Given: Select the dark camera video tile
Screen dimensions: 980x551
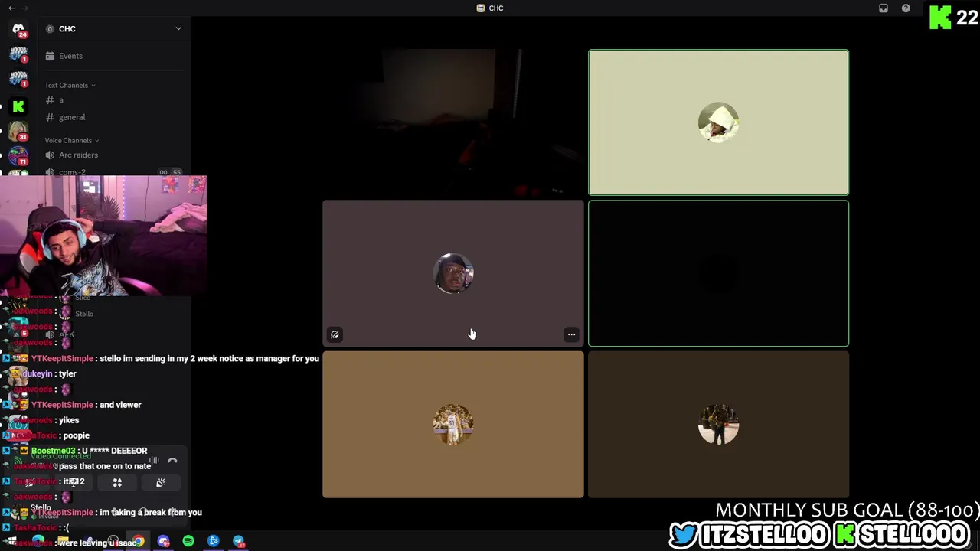Looking at the screenshot, I should coord(453,122).
